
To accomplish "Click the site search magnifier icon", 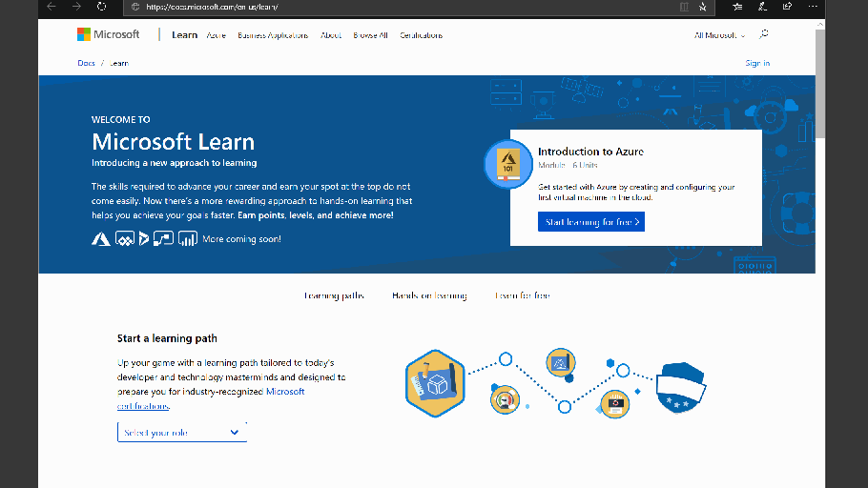I will pyautogui.click(x=764, y=34).
